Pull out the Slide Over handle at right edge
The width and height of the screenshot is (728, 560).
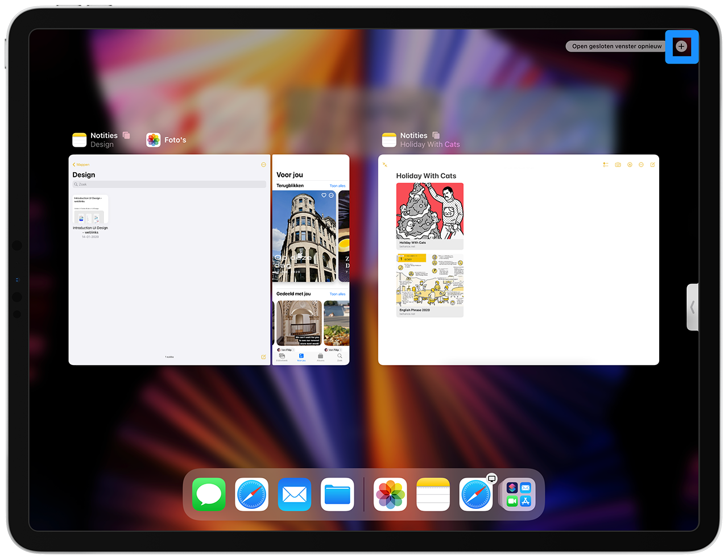[x=692, y=307]
